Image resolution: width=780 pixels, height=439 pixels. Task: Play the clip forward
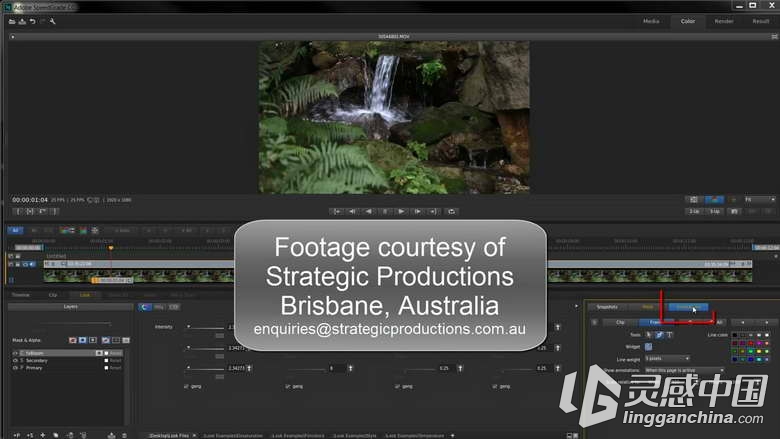tap(401, 211)
